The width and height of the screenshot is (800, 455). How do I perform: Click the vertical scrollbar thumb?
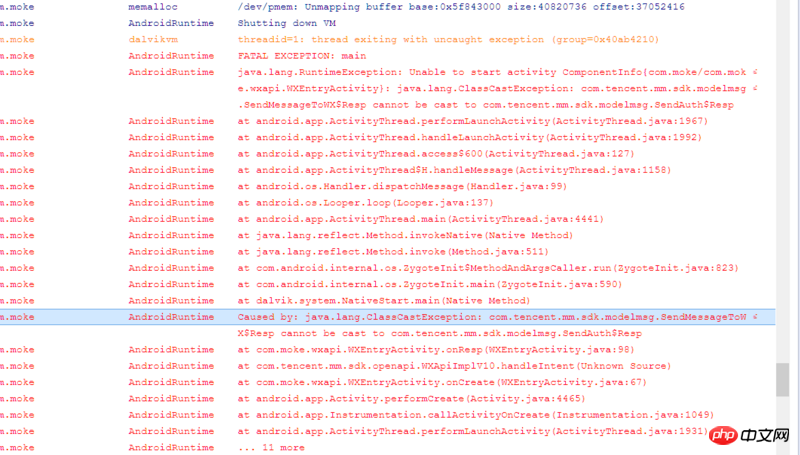click(x=783, y=380)
